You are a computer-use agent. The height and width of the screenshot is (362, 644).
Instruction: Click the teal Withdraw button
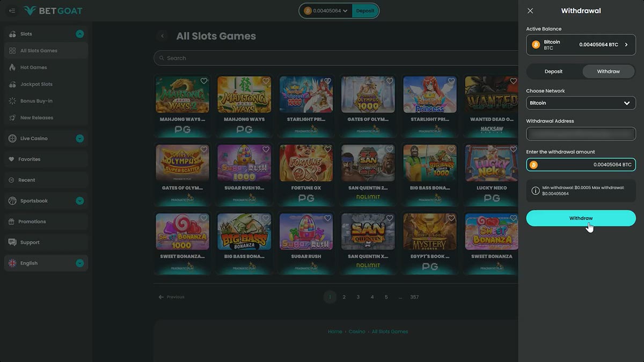pyautogui.click(x=581, y=218)
